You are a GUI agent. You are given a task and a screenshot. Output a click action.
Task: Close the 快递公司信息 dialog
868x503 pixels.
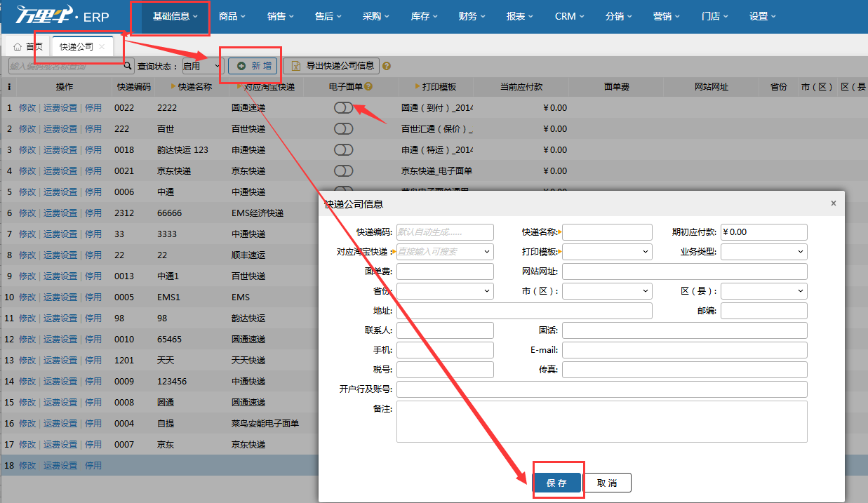pyautogui.click(x=834, y=203)
